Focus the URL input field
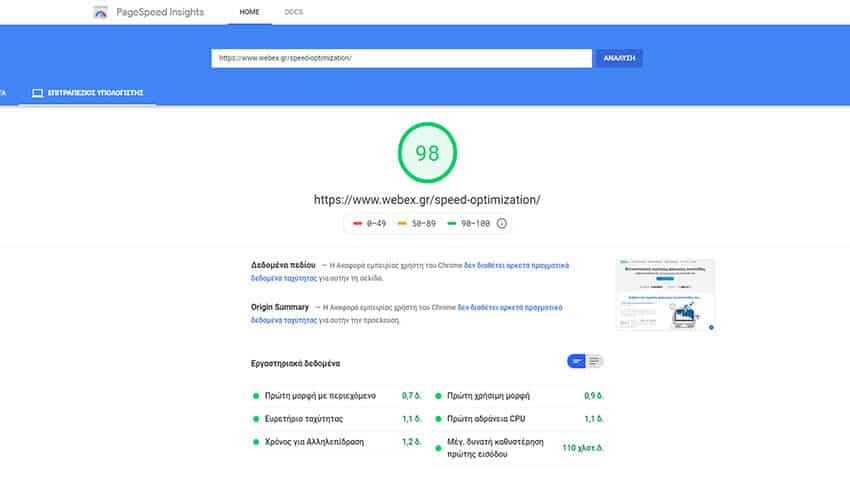Screen dimensions: 850x480 (x=402, y=58)
